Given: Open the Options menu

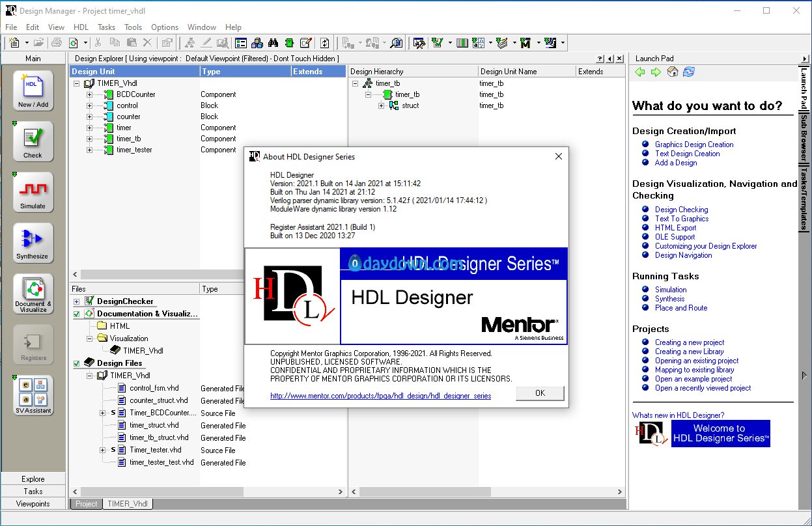Looking at the screenshot, I should (165, 27).
